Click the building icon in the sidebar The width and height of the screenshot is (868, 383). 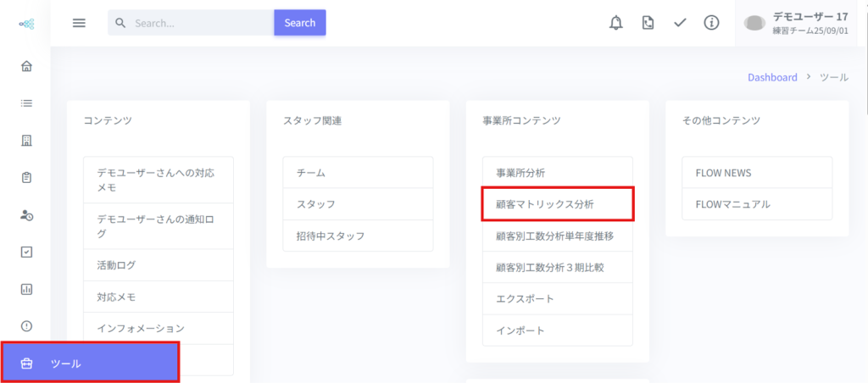[x=26, y=141]
